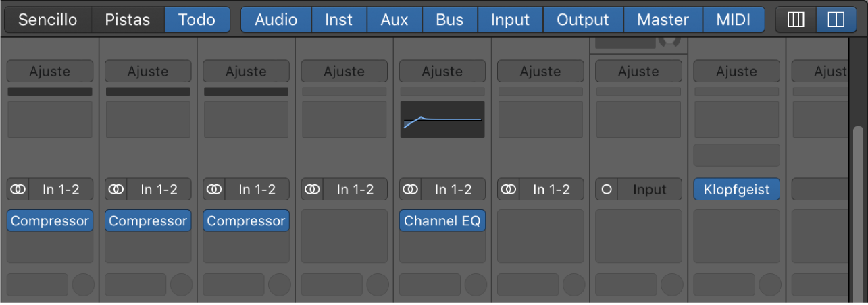Viewport: 868px width, 305px height.
Task: Click stereo format icon on first channel strip
Action: [x=18, y=190]
